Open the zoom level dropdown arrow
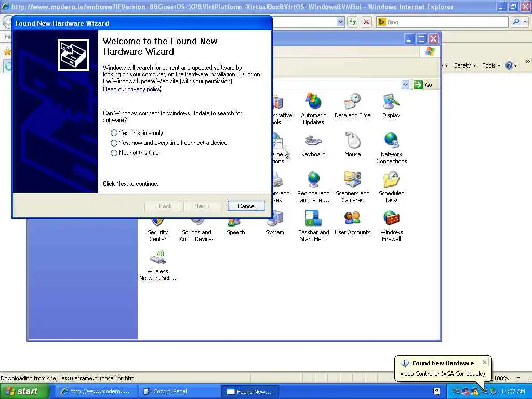Viewport: 532px width, 399px height. [x=518, y=378]
